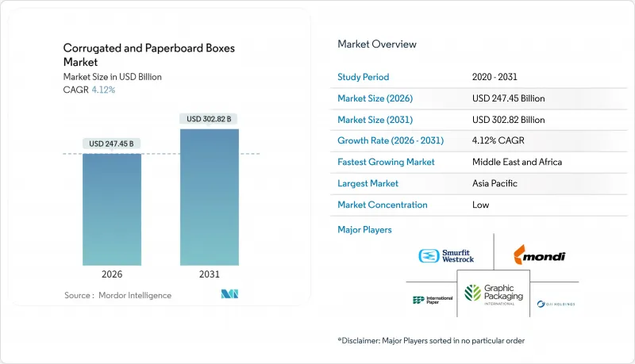Image resolution: width=635 pixels, height=364 pixels.
Task: Select the 2026 market size bar
Action: [x=112, y=209]
